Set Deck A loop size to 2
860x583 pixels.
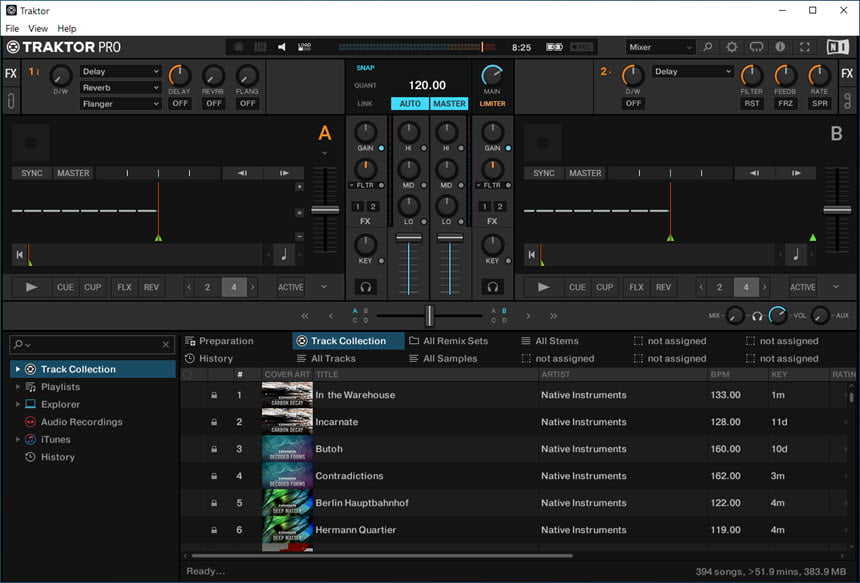[x=207, y=287]
